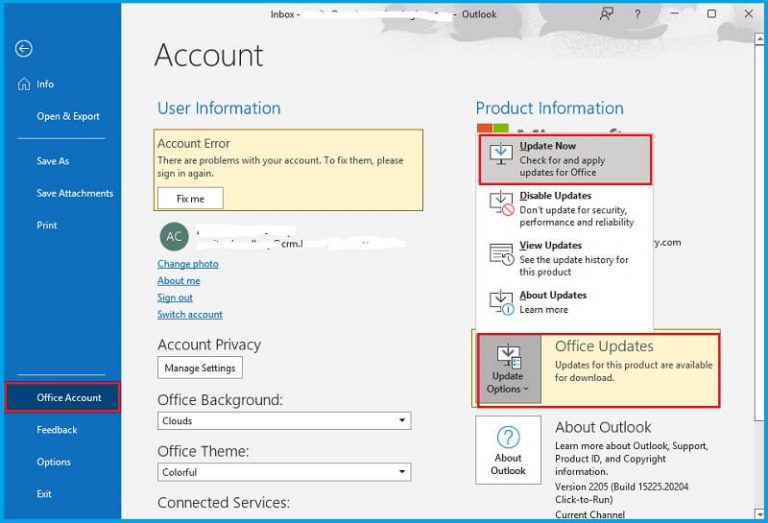Choose Update Now from the menu

coord(565,160)
